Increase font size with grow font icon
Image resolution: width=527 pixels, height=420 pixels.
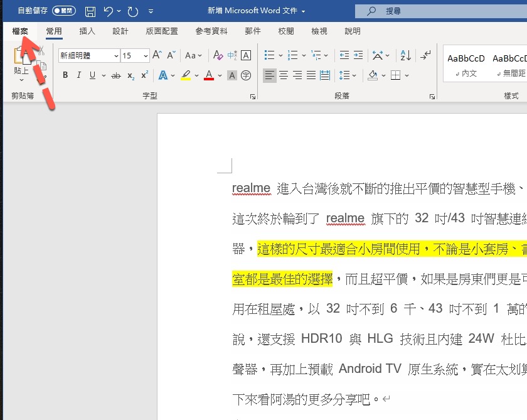point(157,56)
